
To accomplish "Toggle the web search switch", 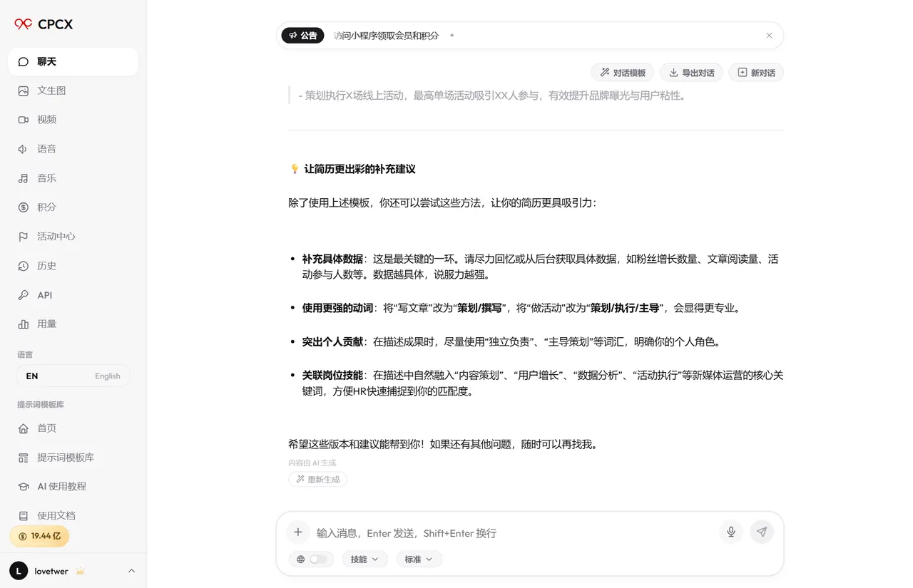I will (x=318, y=559).
